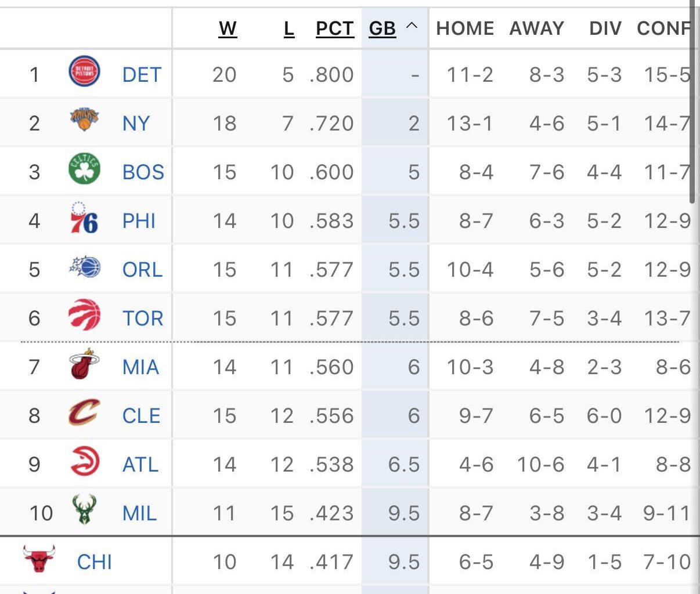Open the CHI team link

(95, 562)
